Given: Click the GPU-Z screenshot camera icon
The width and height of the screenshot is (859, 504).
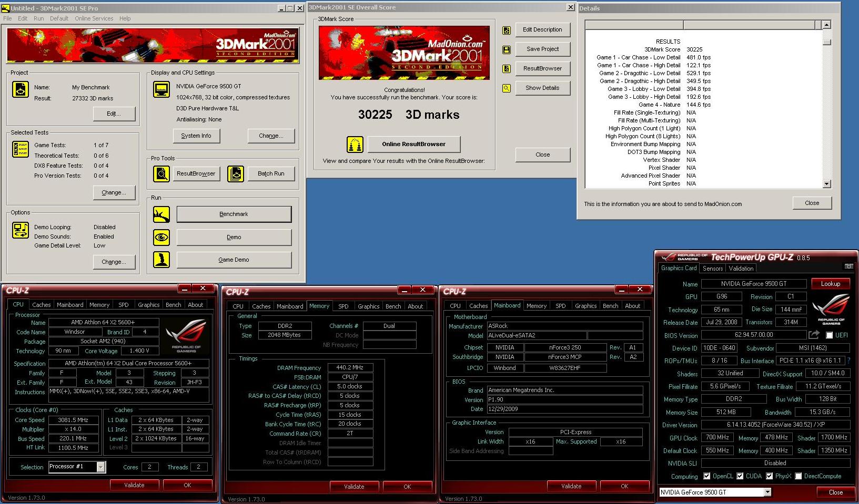Looking at the screenshot, I should (848, 266).
